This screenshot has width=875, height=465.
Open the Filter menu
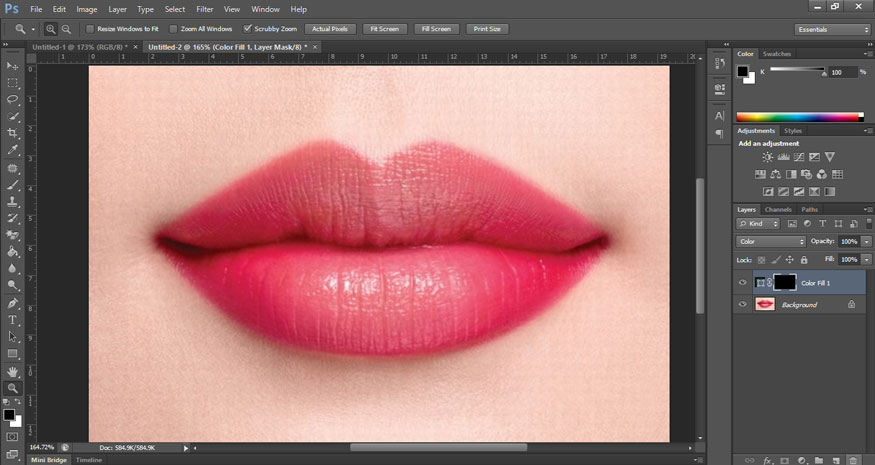tap(205, 9)
